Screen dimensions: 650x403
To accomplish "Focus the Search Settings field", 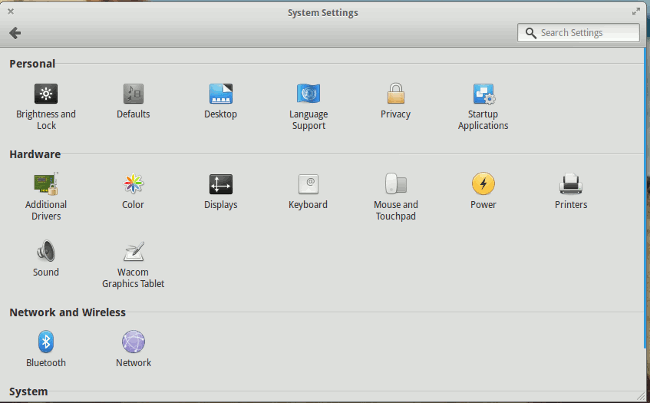I will pyautogui.click(x=585, y=33).
